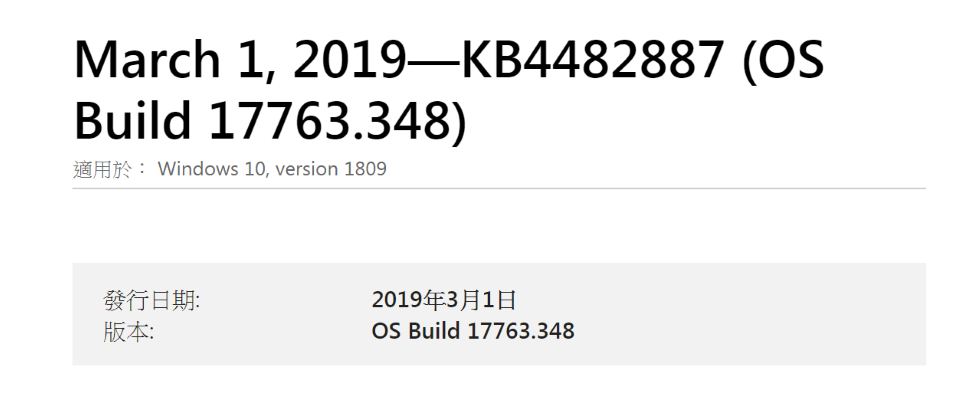Click the (OS text ending the first title line
Viewport: 960px width, 420px height.
coord(783,61)
